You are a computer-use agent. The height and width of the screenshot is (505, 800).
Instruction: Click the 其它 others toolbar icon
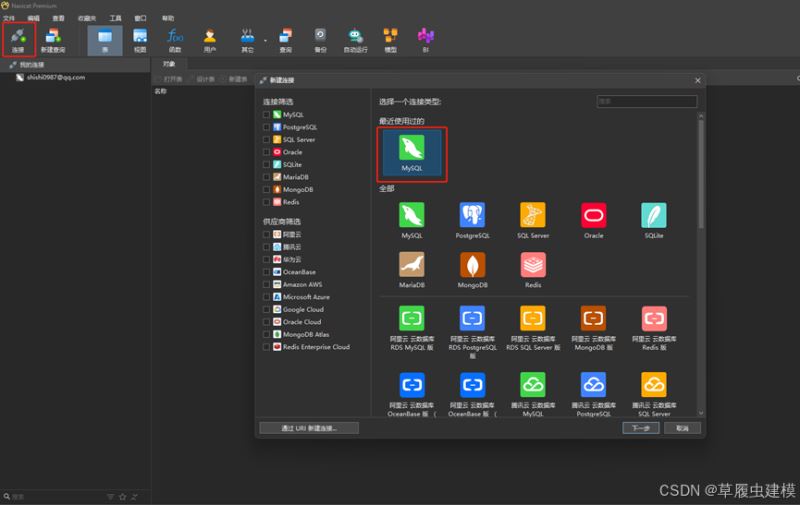point(247,41)
